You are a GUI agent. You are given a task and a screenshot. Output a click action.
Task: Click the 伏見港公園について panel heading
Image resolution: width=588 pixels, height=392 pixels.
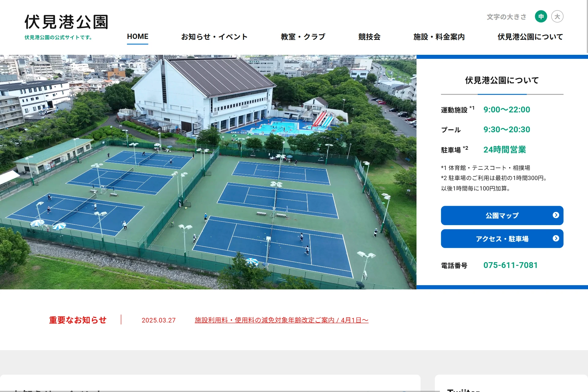point(502,80)
